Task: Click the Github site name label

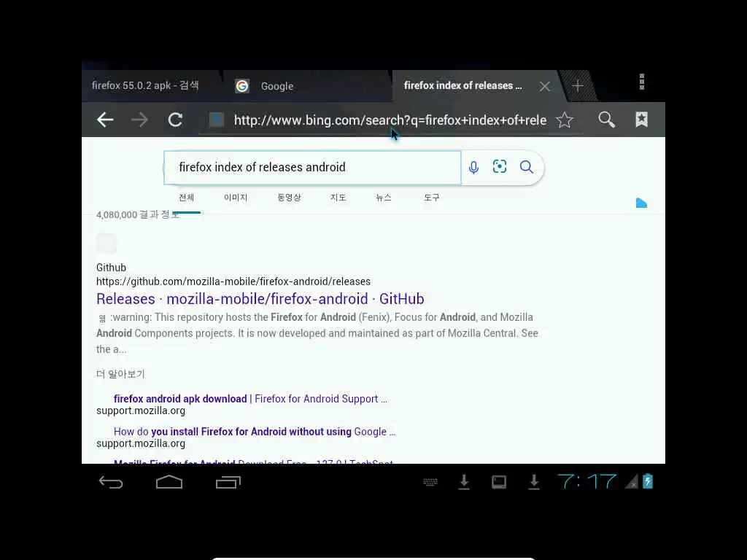Action: pos(111,268)
